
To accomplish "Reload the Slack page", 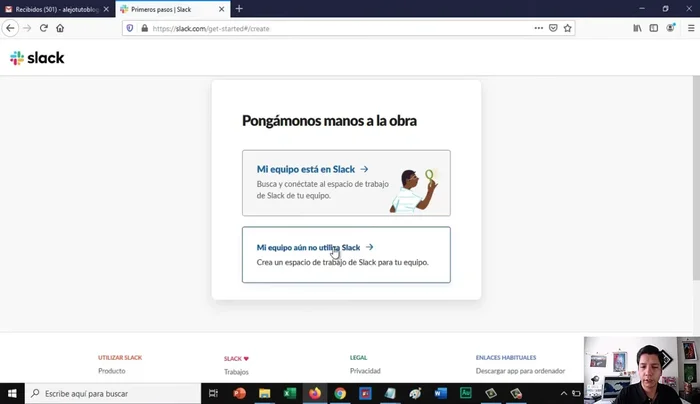I will [43, 28].
